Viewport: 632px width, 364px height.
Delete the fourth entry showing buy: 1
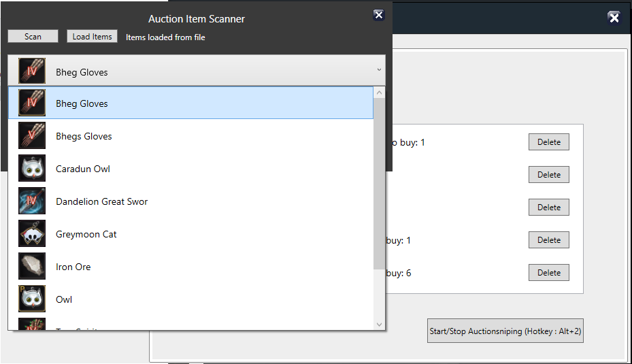pos(548,240)
